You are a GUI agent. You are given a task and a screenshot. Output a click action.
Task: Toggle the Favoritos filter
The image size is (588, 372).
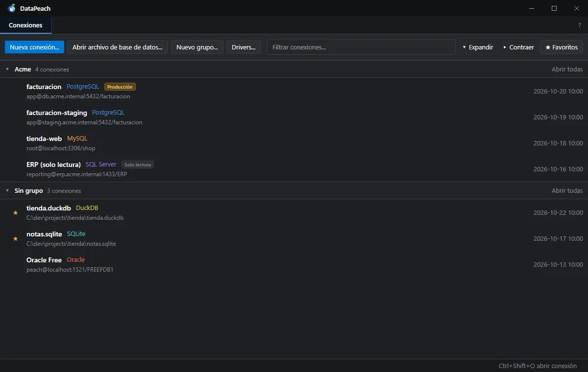(562, 47)
